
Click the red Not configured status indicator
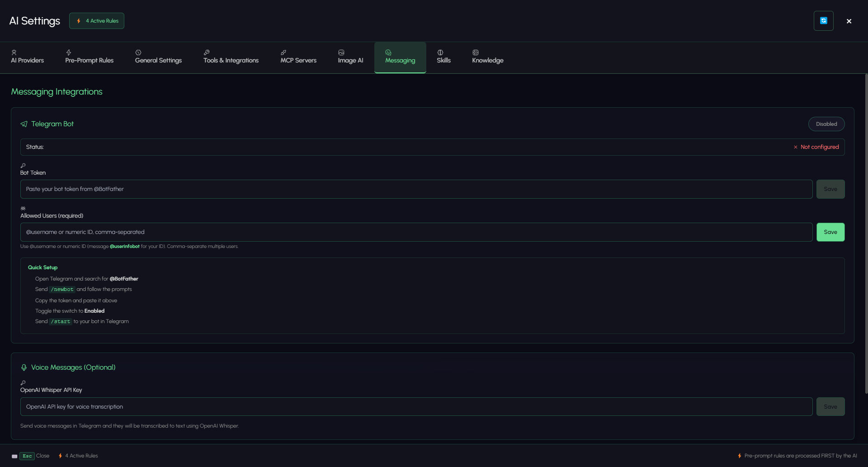pyautogui.click(x=816, y=147)
